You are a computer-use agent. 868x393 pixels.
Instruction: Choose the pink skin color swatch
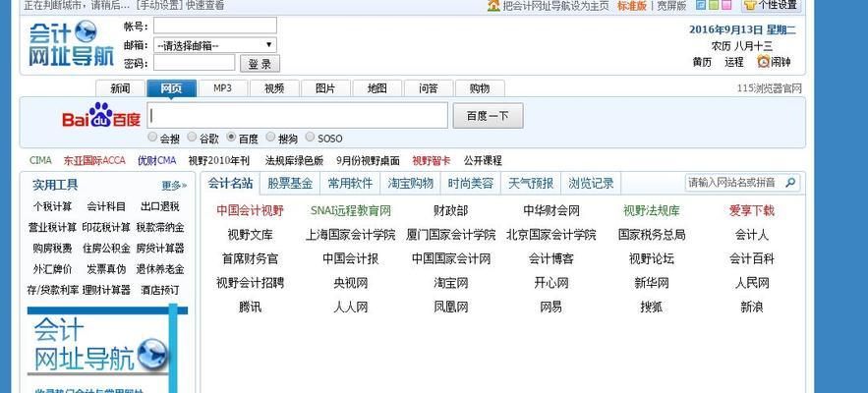pos(726,5)
